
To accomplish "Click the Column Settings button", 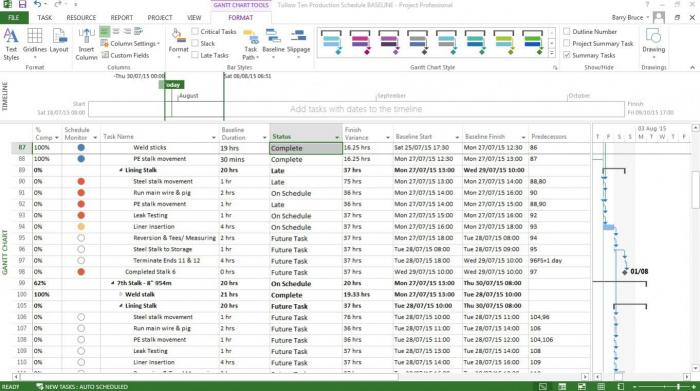I will tap(130, 43).
